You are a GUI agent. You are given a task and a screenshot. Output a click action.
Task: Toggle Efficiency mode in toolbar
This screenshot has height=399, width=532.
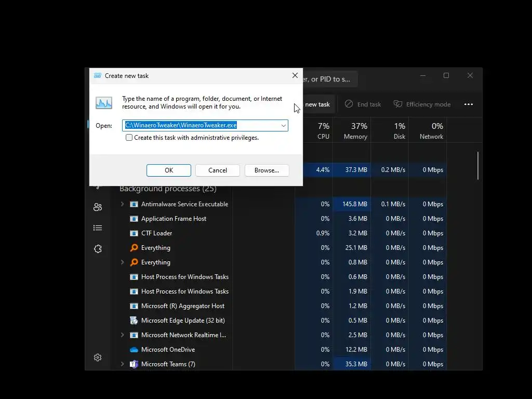(422, 104)
